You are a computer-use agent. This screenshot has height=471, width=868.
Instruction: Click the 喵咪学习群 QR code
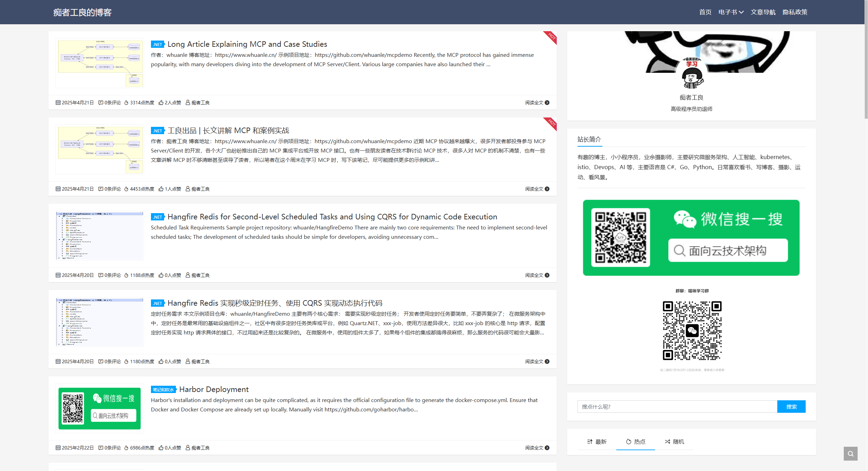point(692,331)
